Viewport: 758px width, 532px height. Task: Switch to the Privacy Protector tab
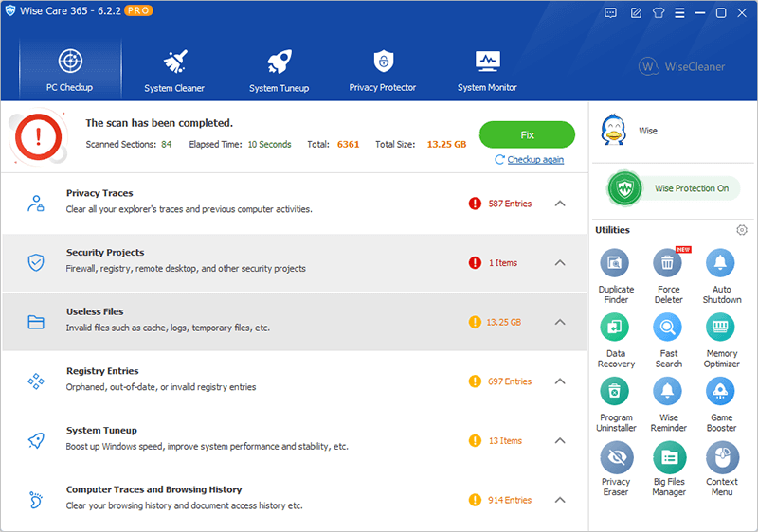coord(383,70)
